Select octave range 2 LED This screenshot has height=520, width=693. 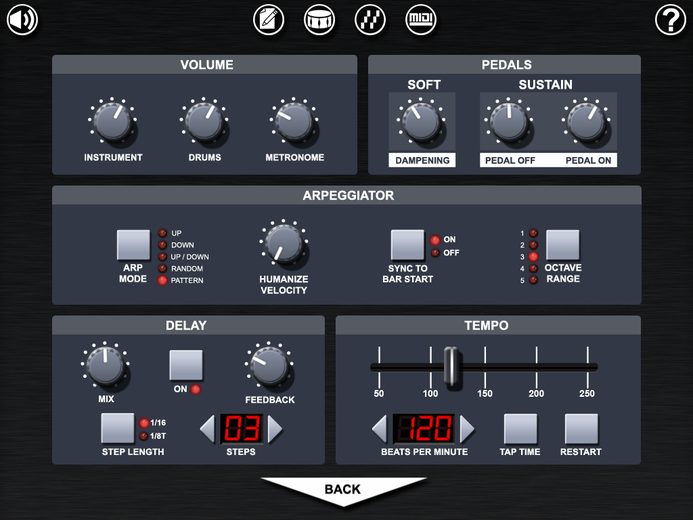point(533,245)
